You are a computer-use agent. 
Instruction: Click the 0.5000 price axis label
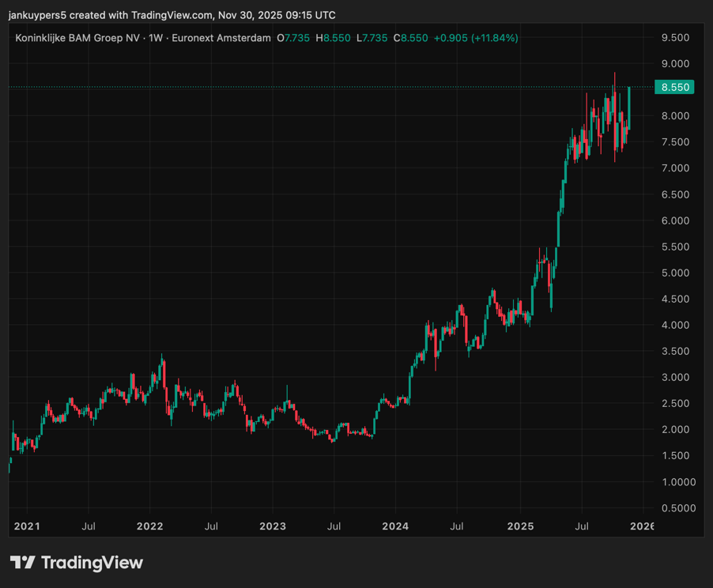point(678,508)
